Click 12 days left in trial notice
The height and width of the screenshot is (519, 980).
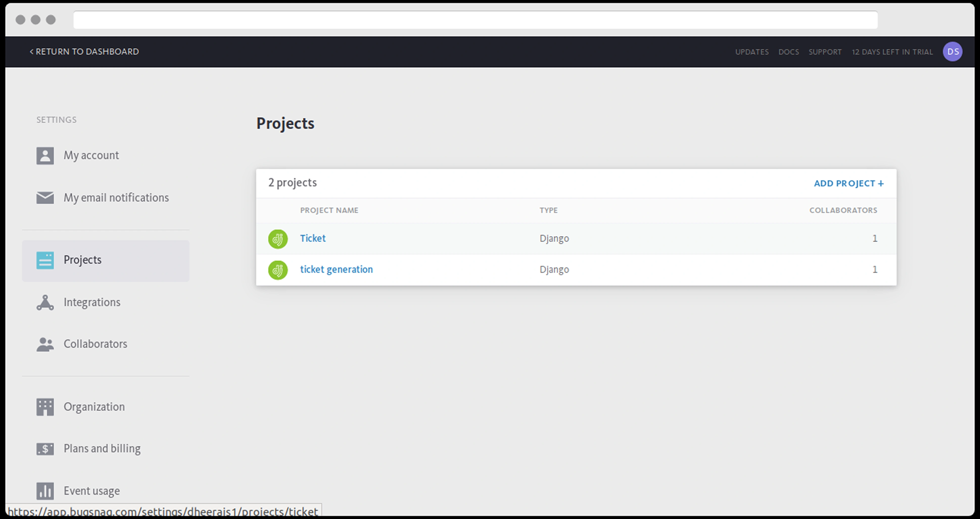coord(892,52)
